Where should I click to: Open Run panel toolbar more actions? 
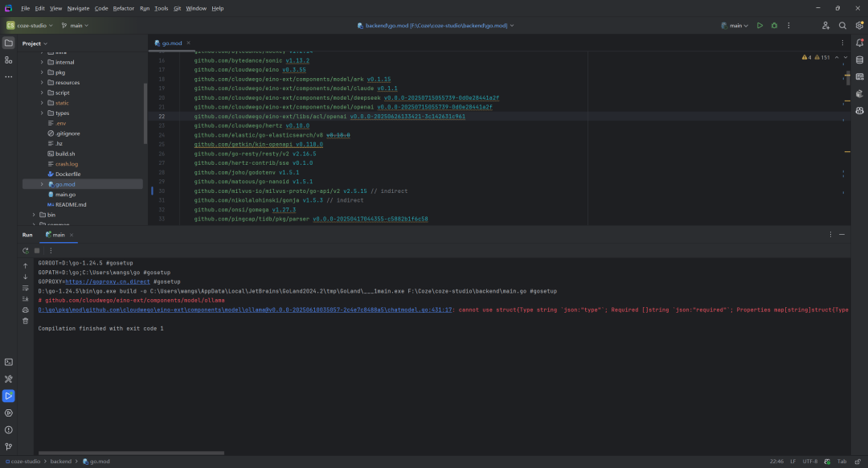[x=51, y=250]
